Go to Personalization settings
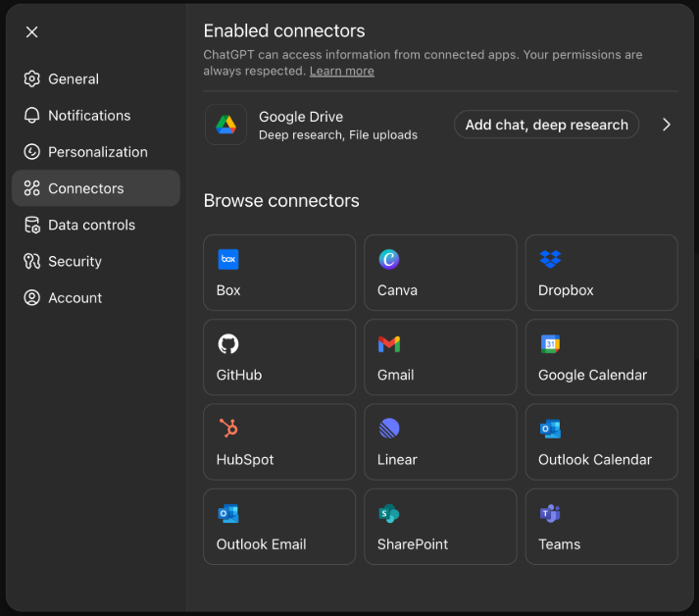Viewport: 699px width, 616px height. [x=97, y=152]
